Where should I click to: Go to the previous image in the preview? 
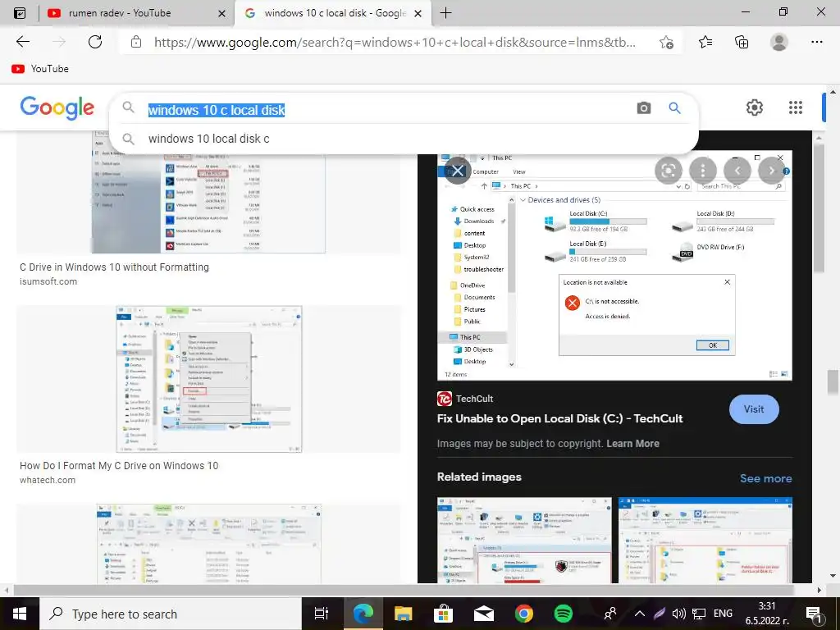[x=737, y=171]
